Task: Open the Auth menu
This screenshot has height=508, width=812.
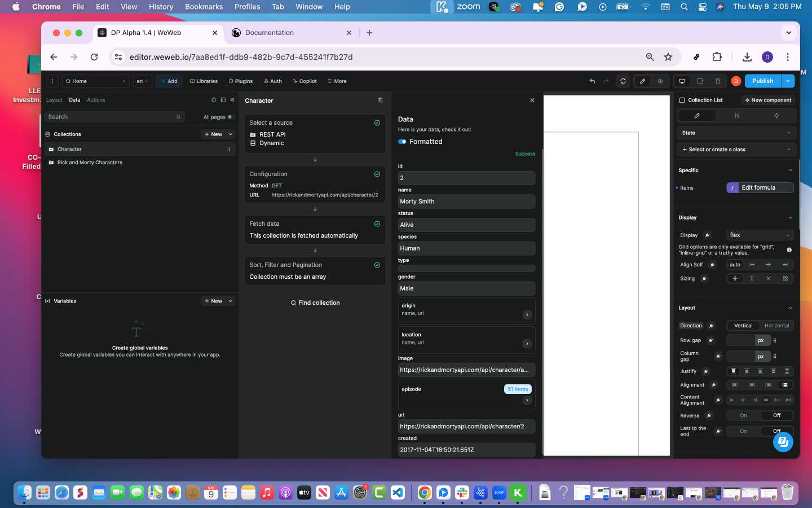Action: coord(273,81)
